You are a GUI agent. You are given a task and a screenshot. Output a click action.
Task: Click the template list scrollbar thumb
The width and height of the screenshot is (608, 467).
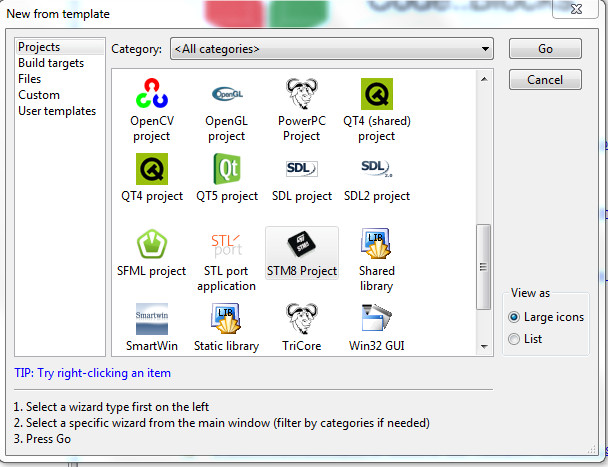(484, 267)
